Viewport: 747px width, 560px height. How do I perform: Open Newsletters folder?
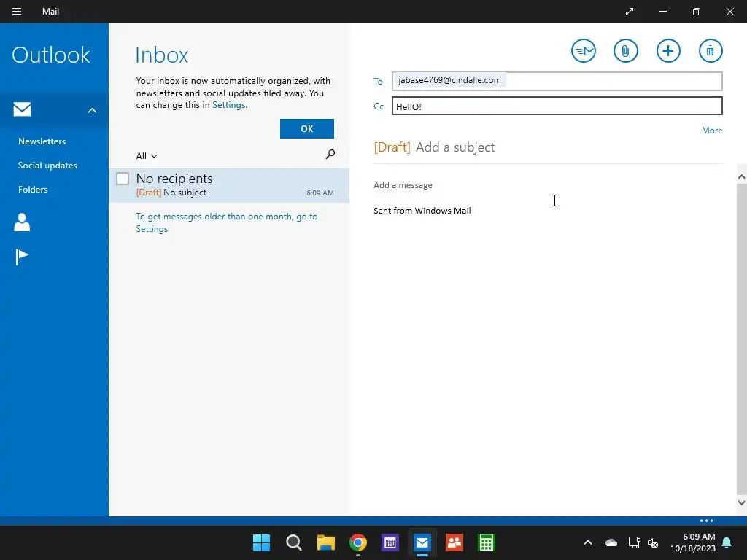(x=42, y=141)
